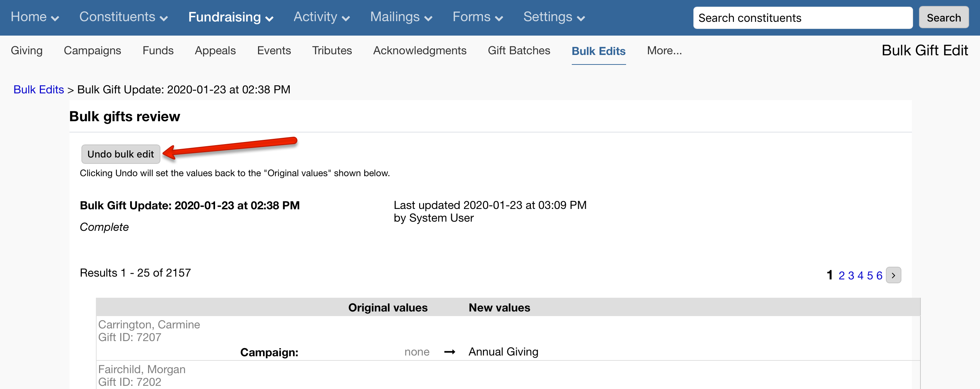Viewport: 980px width, 389px height.
Task: Click the Annual Giving new value
Action: (503, 352)
